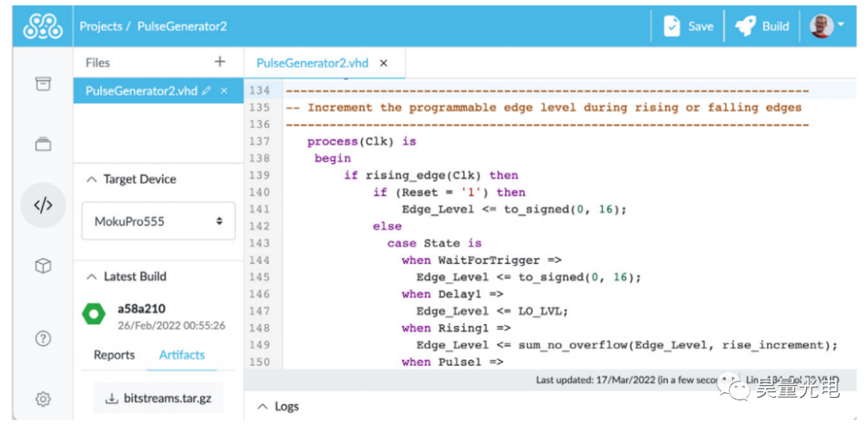Click the Liquid Instruments logo icon
This screenshot has height=426, width=868.
pos(43,26)
